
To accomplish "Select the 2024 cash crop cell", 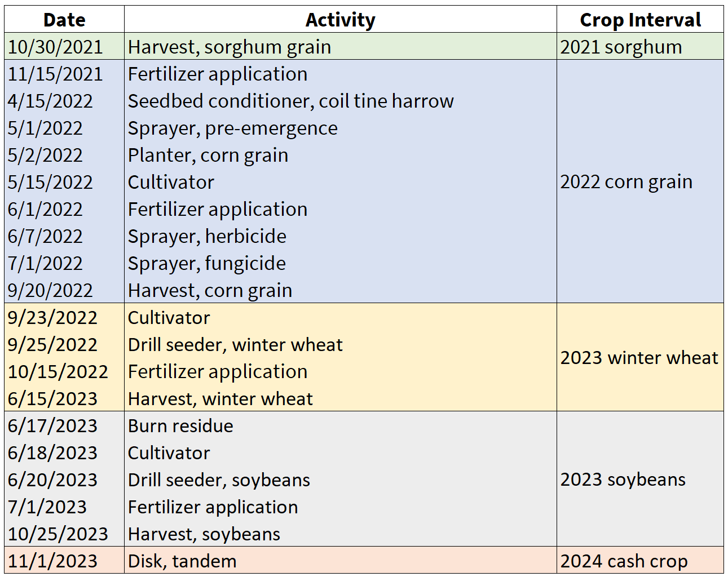I will [624, 561].
